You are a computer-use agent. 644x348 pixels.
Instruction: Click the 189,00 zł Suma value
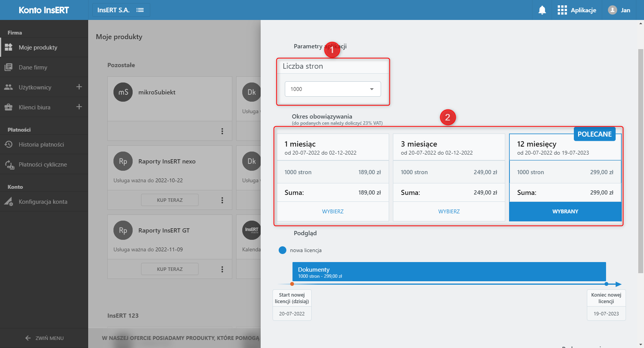[x=370, y=193]
